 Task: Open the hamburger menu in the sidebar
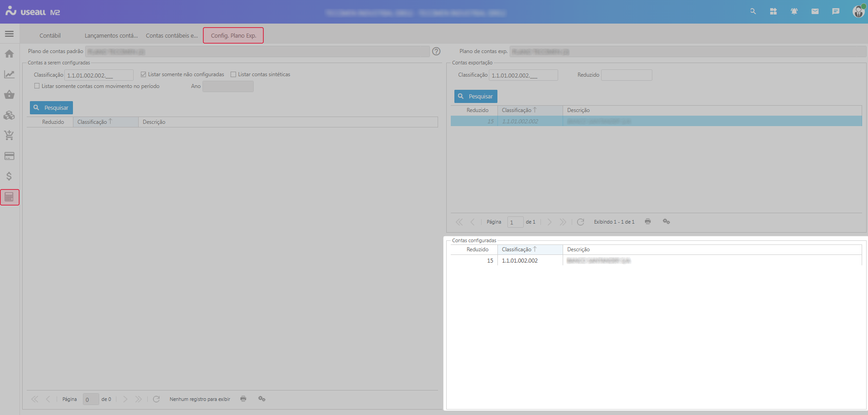pyautogui.click(x=9, y=34)
